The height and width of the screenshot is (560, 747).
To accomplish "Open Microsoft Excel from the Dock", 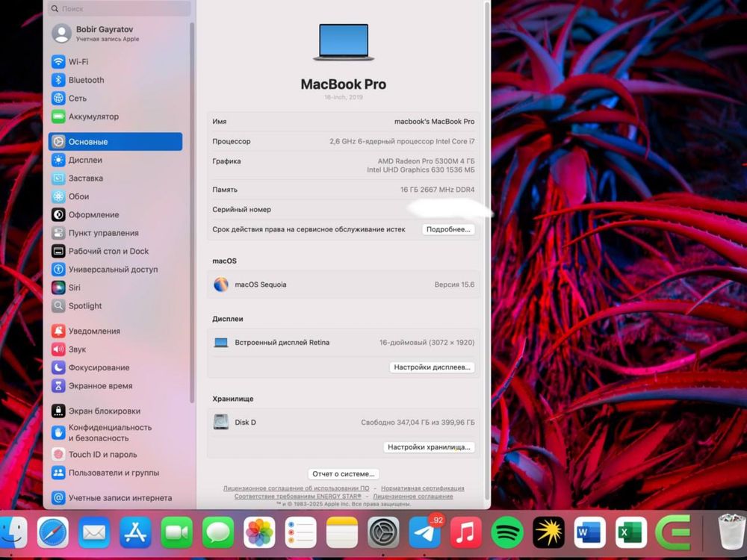I will [631, 532].
